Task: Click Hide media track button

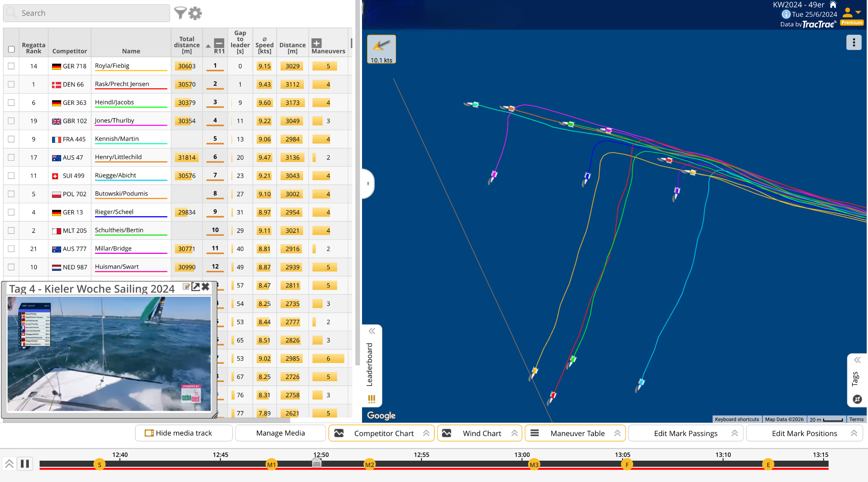Action: point(184,433)
